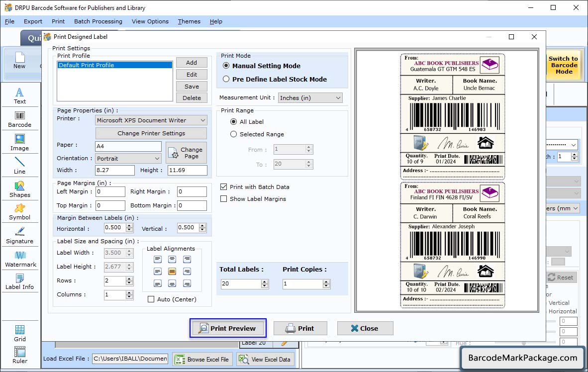Select middle-right label alignment icon
The width and height of the screenshot is (588, 372).
click(x=187, y=271)
